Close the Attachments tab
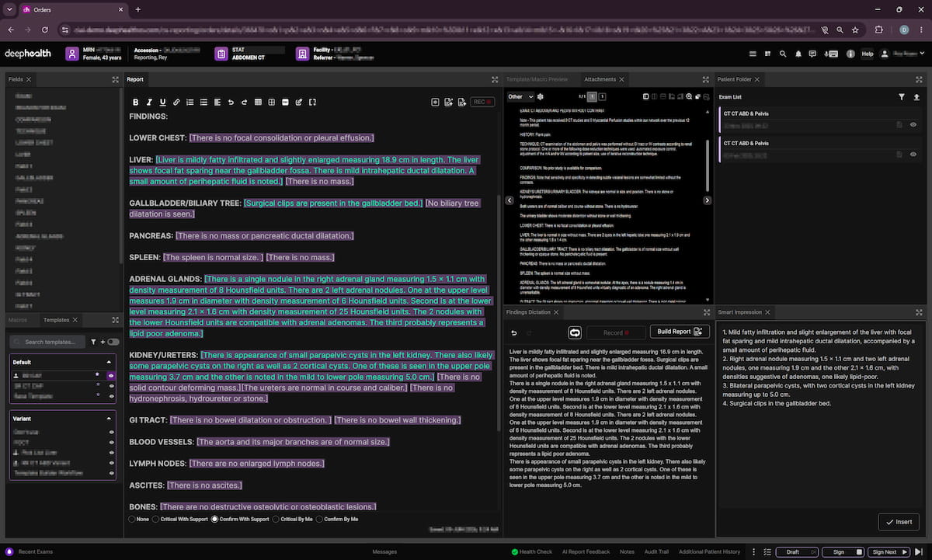Screen dimensions: 932x560 (623, 79)
